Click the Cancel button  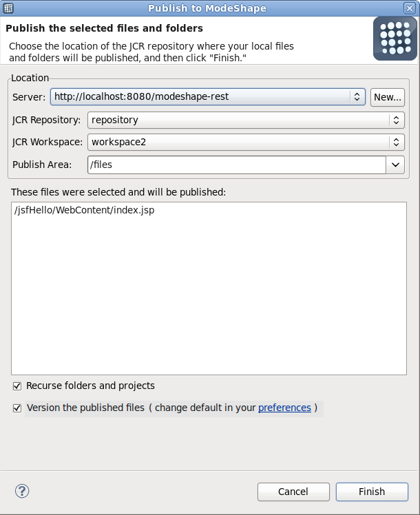[x=293, y=492]
